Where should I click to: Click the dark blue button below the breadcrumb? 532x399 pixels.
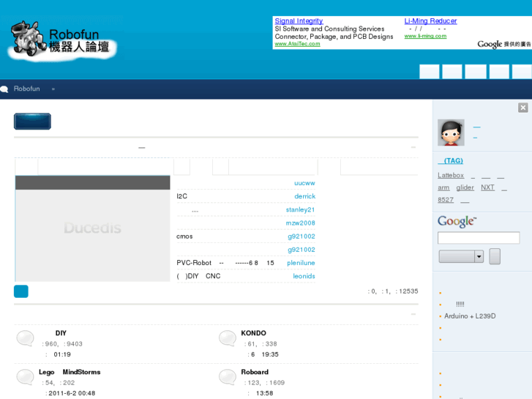point(33,122)
